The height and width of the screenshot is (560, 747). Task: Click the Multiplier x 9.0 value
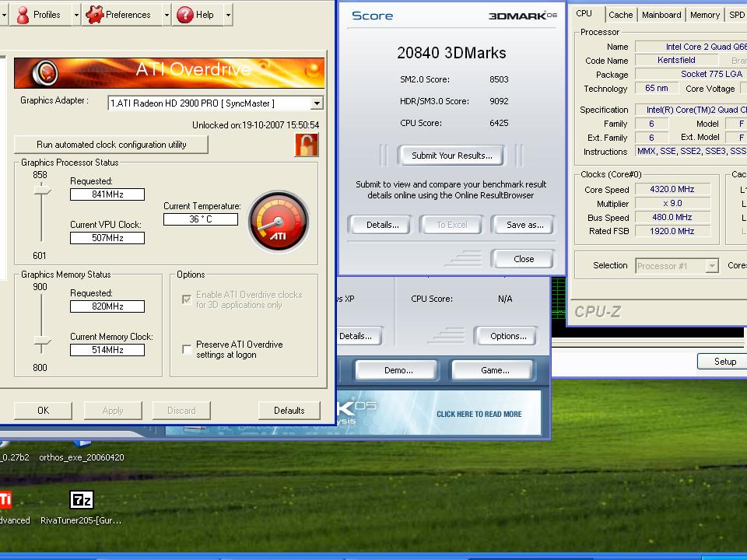click(672, 203)
